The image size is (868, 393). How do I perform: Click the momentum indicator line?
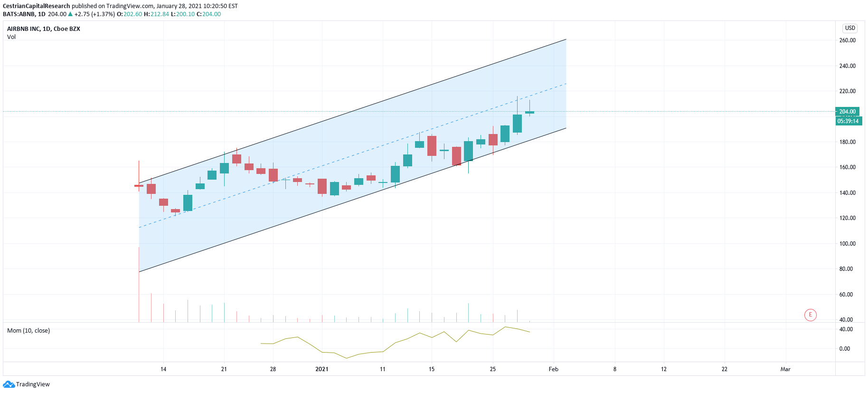[395, 343]
